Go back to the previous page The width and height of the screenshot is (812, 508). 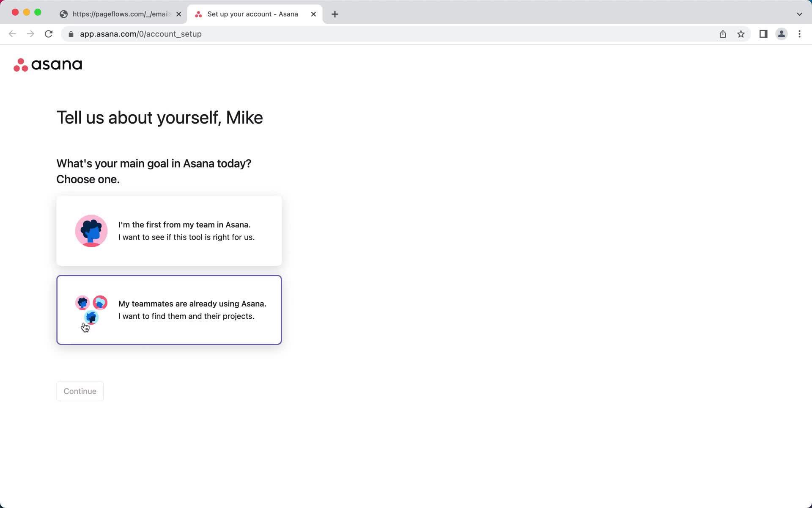[x=12, y=34]
